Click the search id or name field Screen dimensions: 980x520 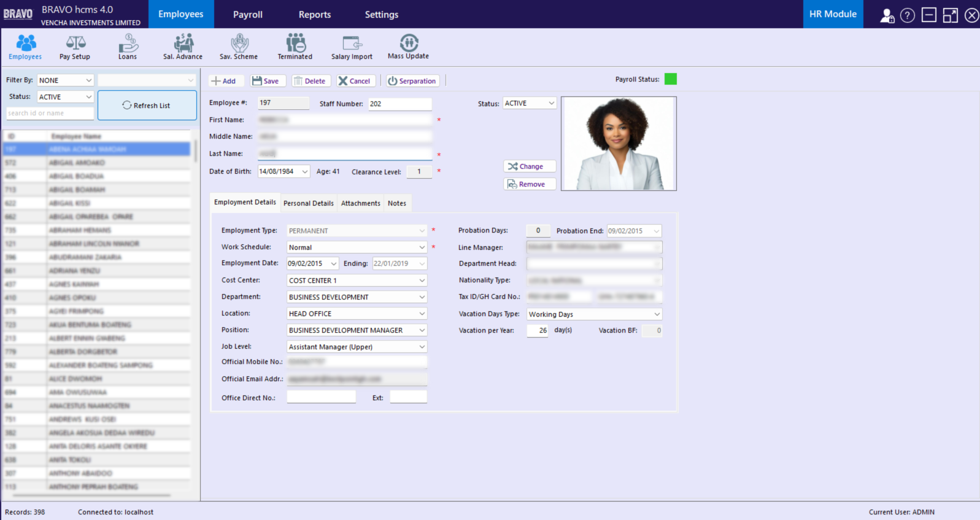(x=50, y=114)
